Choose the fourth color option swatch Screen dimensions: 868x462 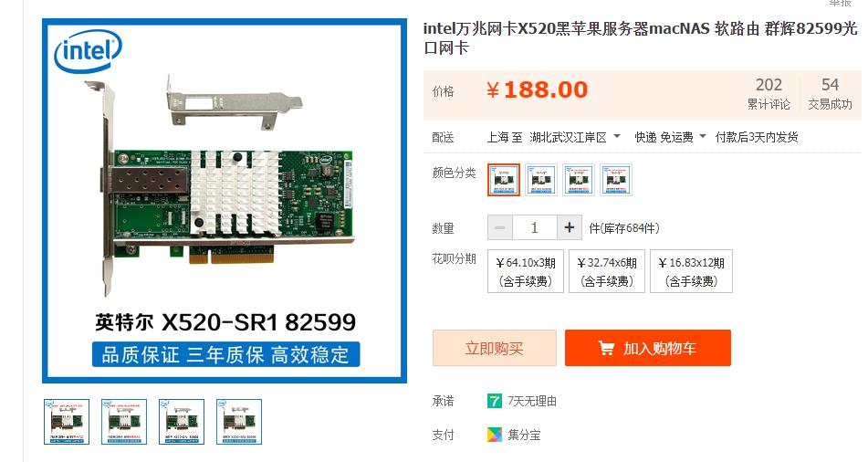pos(615,180)
